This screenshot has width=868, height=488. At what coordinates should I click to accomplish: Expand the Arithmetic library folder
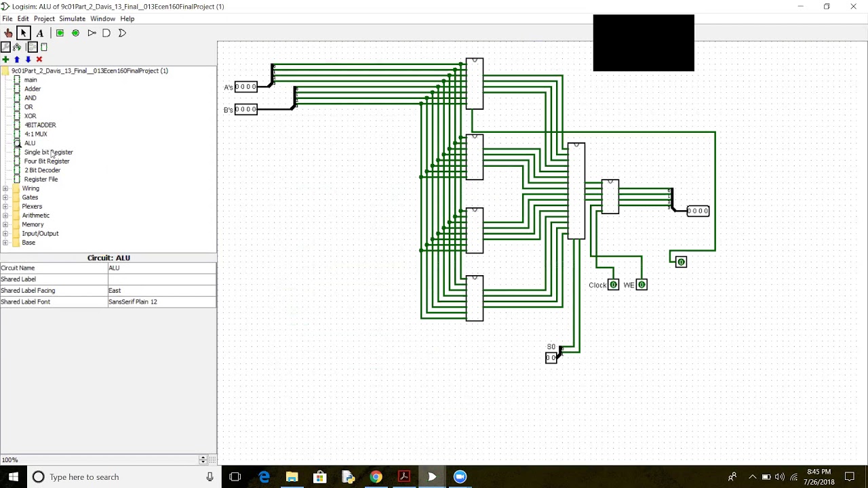tap(5, 216)
